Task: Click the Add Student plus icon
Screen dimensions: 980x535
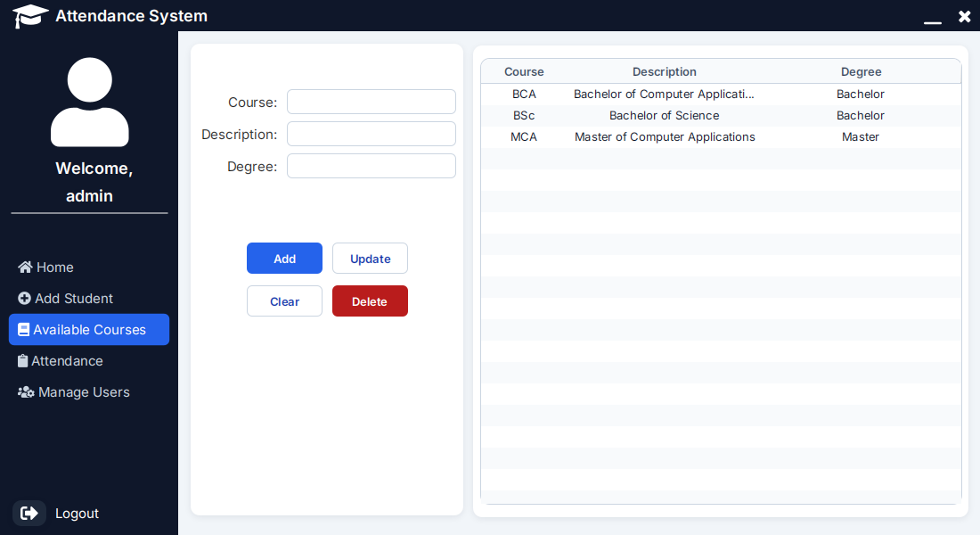Action: coord(24,299)
